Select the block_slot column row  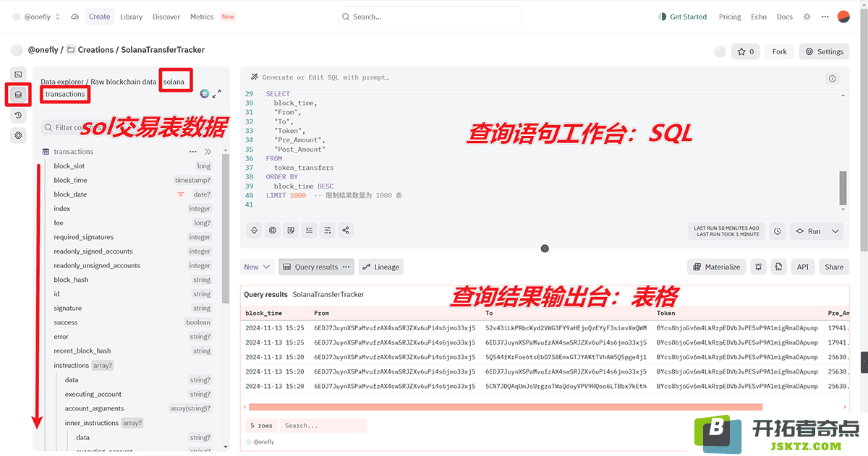[132, 166]
